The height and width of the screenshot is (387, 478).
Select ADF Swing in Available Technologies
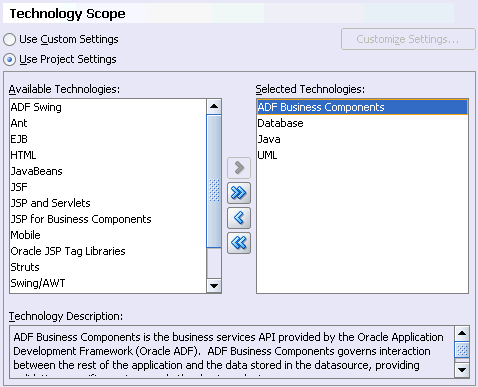108,107
